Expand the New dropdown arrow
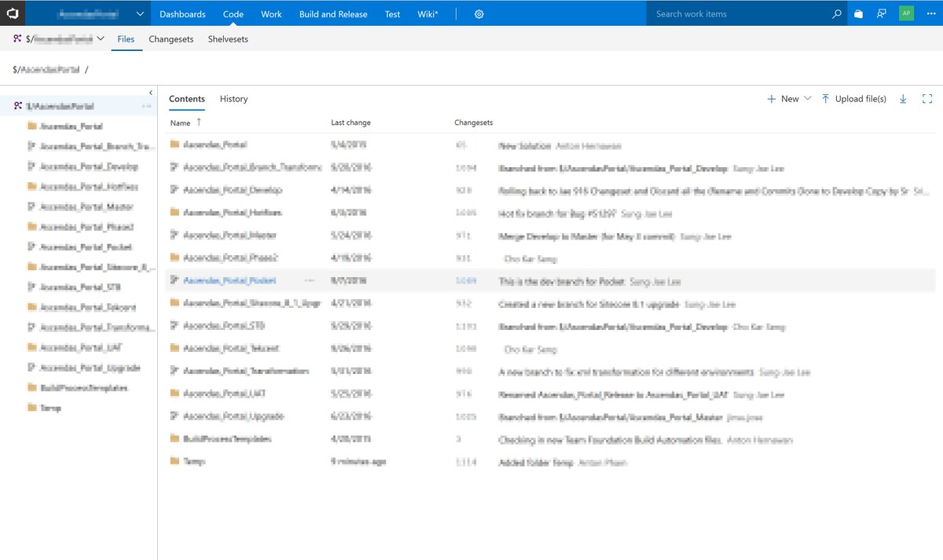This screenshot has height=560, width=943. click(807, 99)
